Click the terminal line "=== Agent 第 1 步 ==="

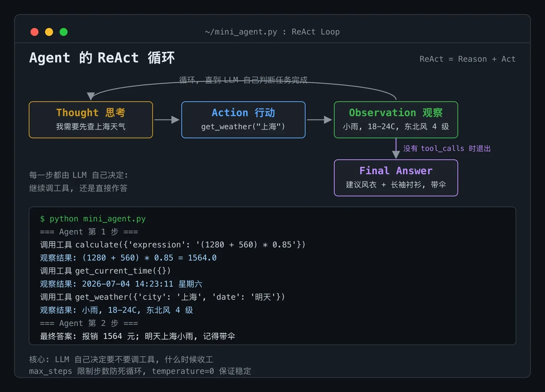click(x=89, y=232)
